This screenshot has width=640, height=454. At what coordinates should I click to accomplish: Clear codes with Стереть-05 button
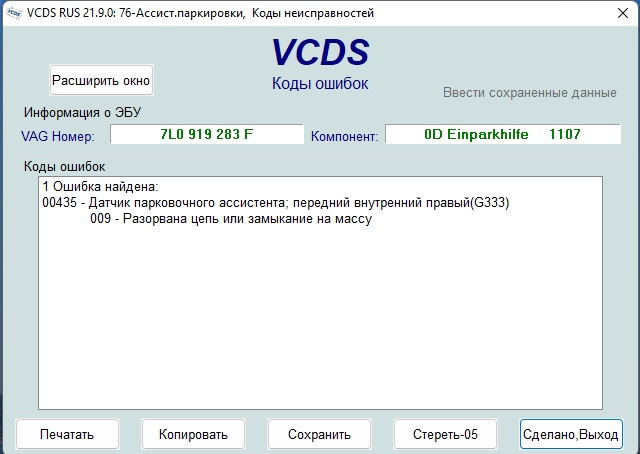click(445, 434)
